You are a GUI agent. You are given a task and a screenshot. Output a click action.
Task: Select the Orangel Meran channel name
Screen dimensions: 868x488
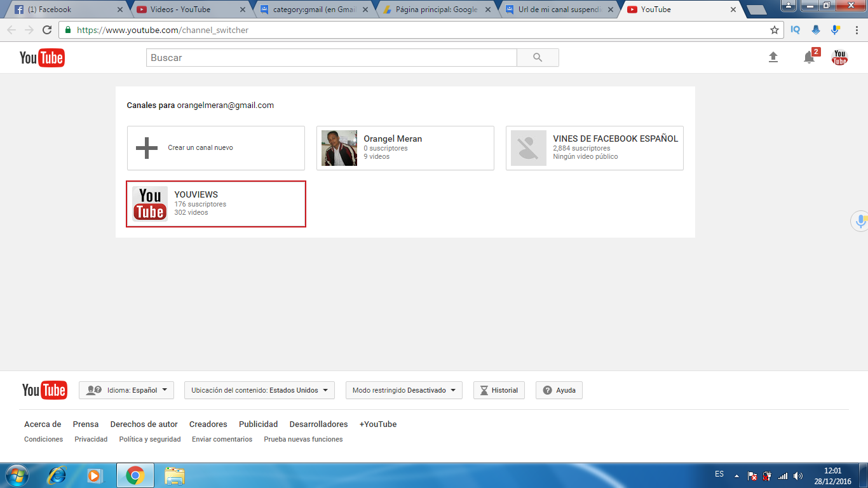393,139
